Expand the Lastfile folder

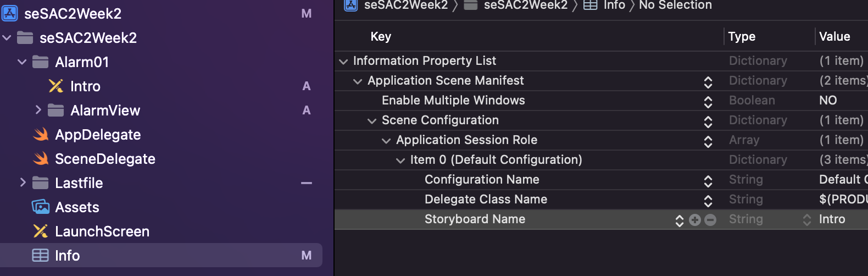tap(23, 183)
